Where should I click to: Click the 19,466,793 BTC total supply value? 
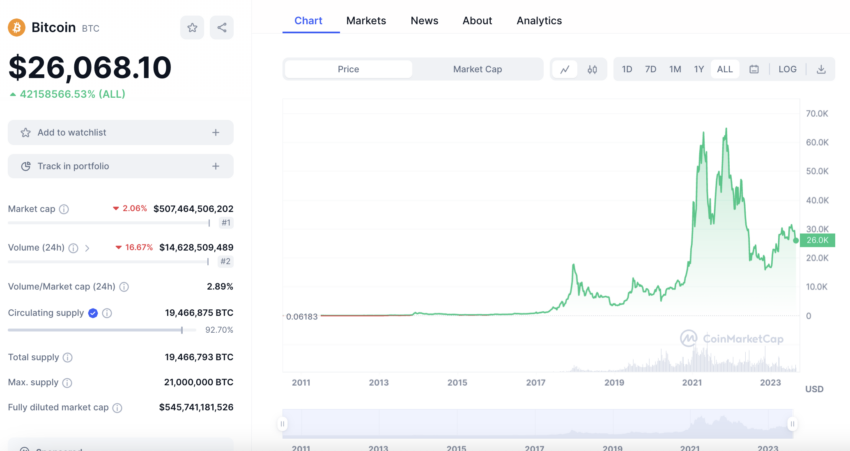199,357
